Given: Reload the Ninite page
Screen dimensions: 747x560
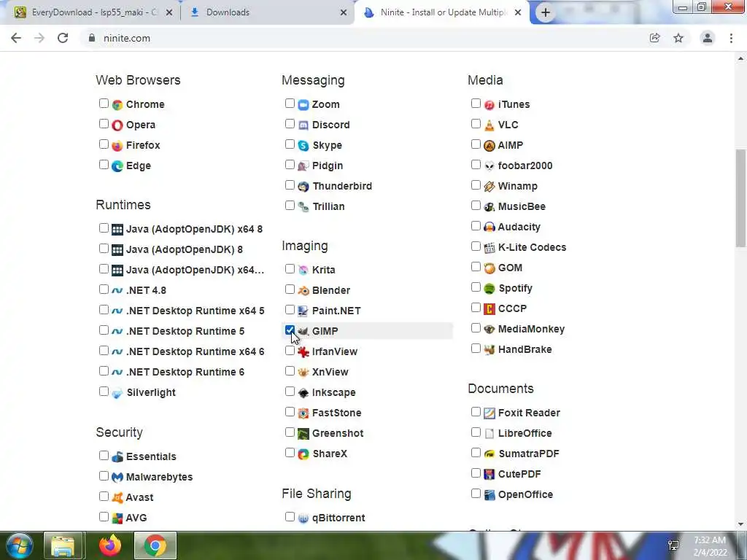Looking at the screenshot, I should [x=63, y=38].
